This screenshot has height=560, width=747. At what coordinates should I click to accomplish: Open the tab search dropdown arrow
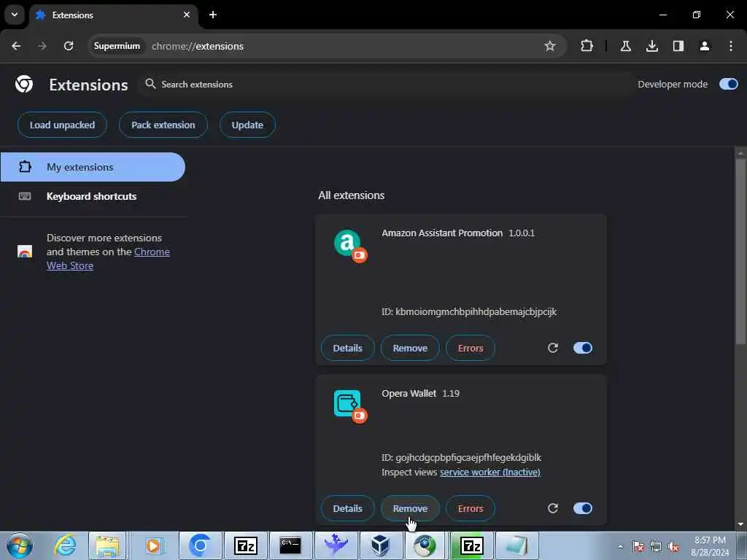(x=15, y=15)
